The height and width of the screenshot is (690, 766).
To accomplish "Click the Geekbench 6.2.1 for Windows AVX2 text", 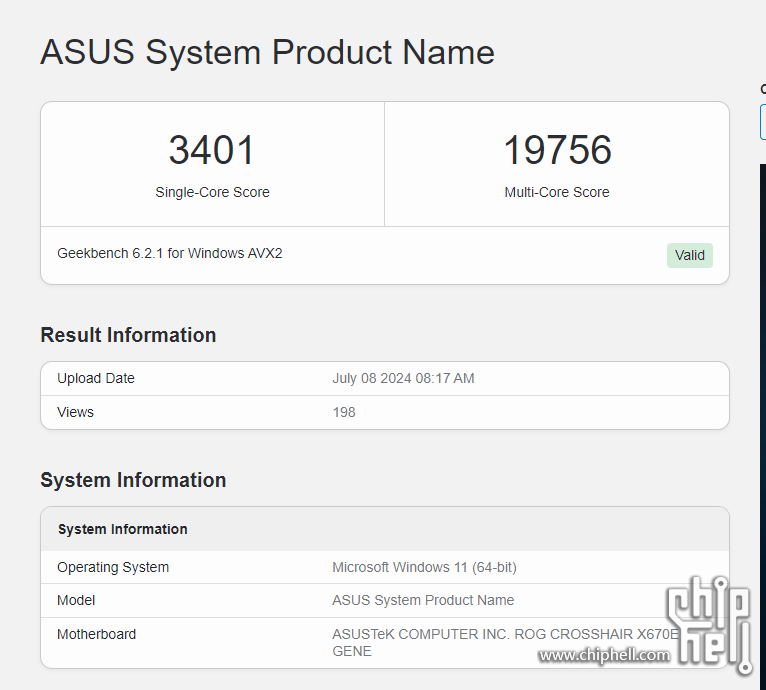I will click(170, 253).
